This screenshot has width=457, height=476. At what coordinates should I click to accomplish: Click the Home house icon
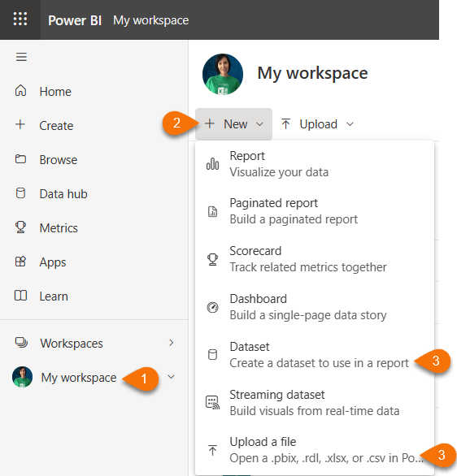(20, 90)
